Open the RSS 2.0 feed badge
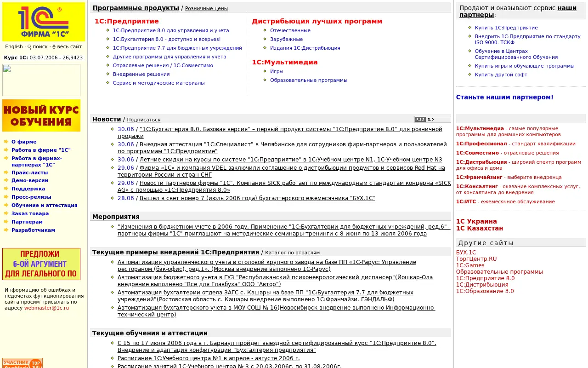 pyautogui.click(x=432, y=119)
